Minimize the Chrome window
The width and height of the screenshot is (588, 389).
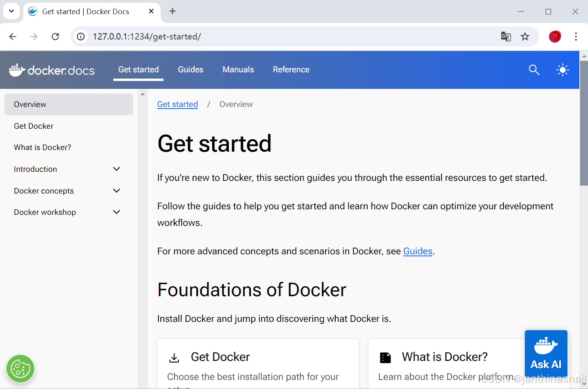[x=521, y=11]
